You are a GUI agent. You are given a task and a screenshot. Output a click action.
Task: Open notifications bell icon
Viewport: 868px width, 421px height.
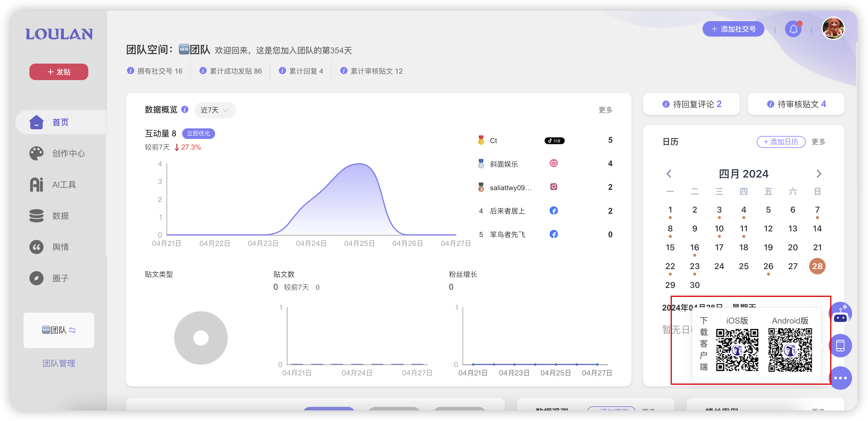click(793, 29)
